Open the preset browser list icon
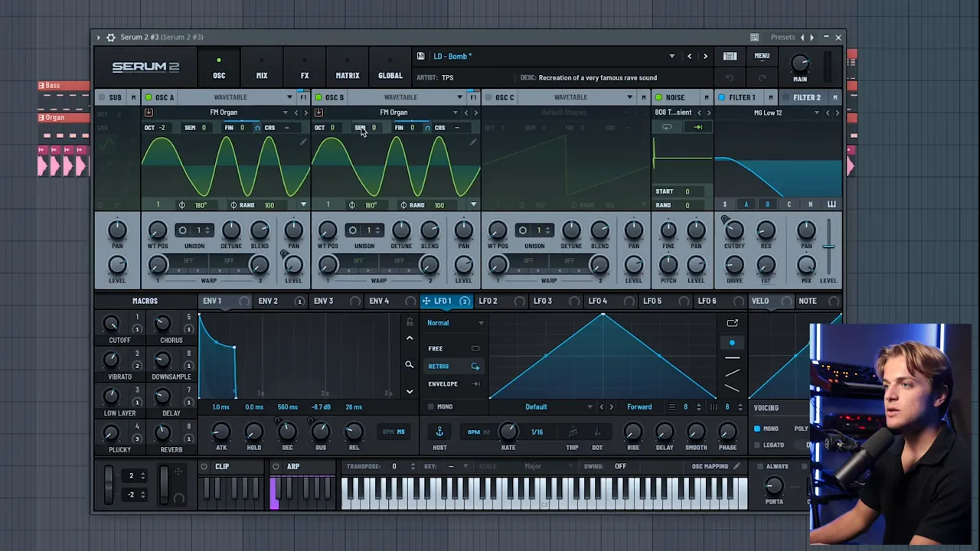The height and width of the screenshot is (551, 980). 730,56
